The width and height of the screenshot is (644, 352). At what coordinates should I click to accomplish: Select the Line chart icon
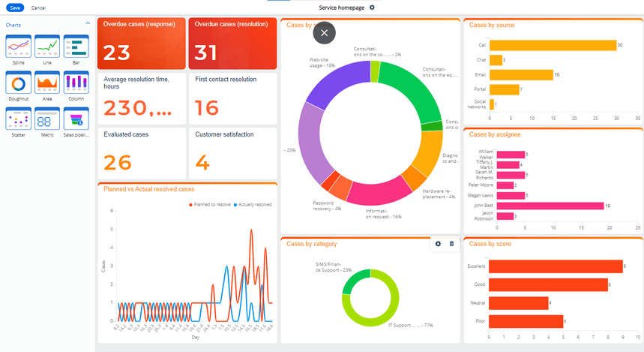pos(47,46)
